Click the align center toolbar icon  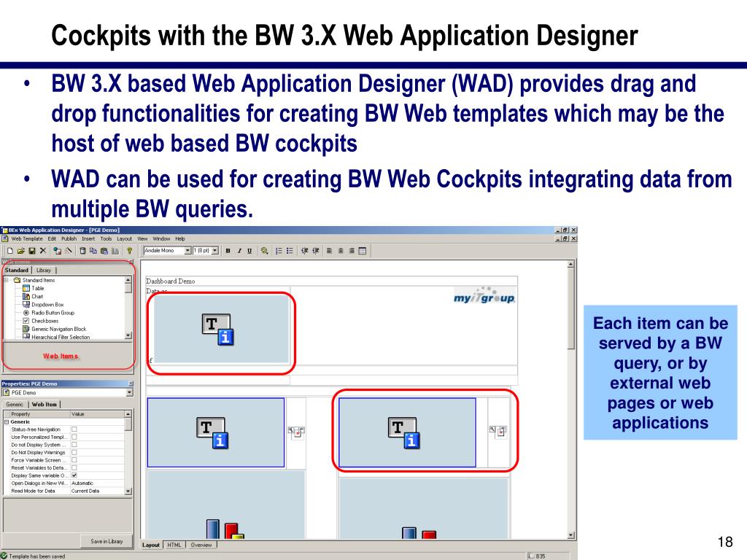coord(341,251)
